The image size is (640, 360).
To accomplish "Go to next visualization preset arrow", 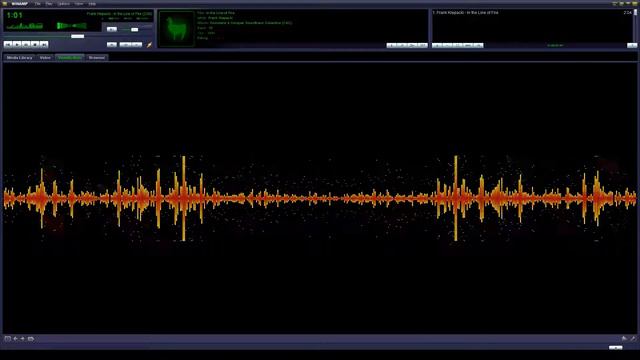I will pos(22,339).
